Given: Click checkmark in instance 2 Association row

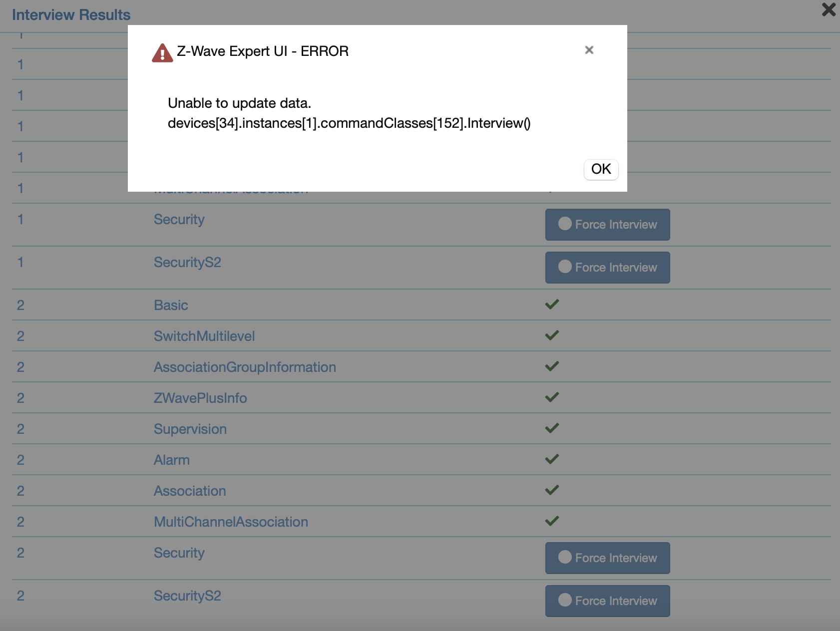Looking at the screenshot, I should point(552,490).
